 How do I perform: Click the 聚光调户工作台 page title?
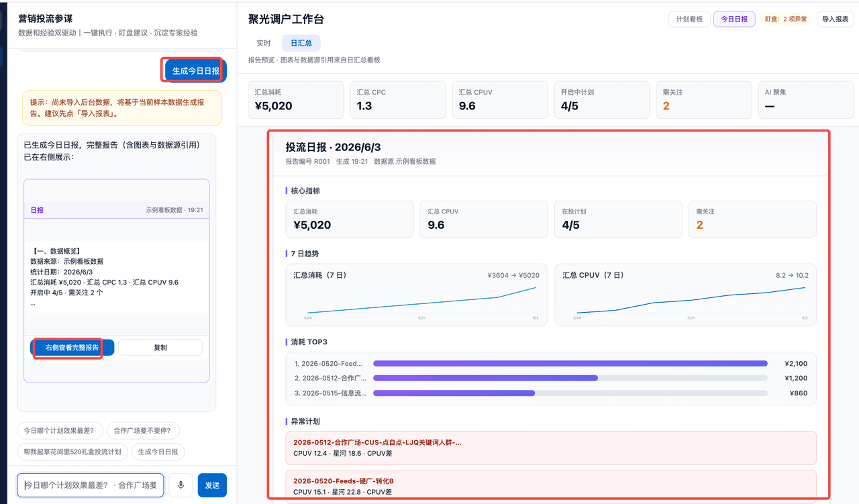pos(286,19)
